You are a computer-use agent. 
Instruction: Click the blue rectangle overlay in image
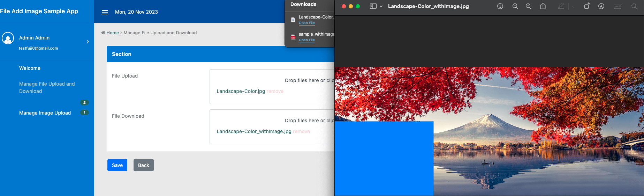(384, 158)
